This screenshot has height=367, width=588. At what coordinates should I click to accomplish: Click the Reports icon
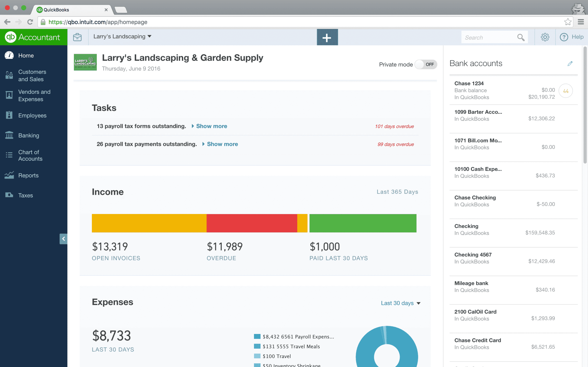[9, 175]
